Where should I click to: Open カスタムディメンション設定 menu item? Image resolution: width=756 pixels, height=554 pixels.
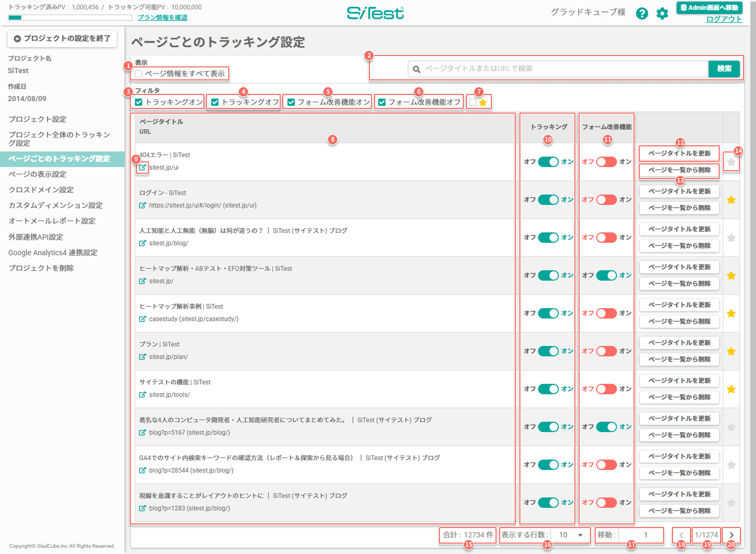[56, 205]
